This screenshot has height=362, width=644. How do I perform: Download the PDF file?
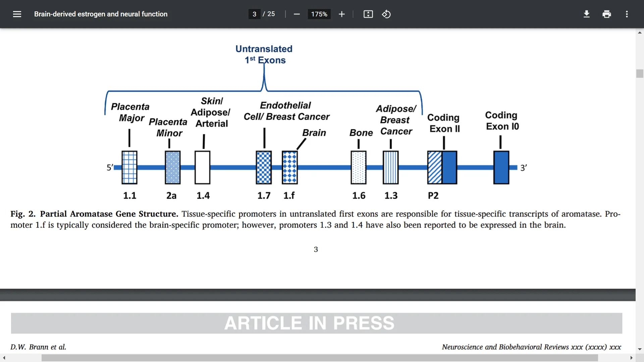[587, 14]
